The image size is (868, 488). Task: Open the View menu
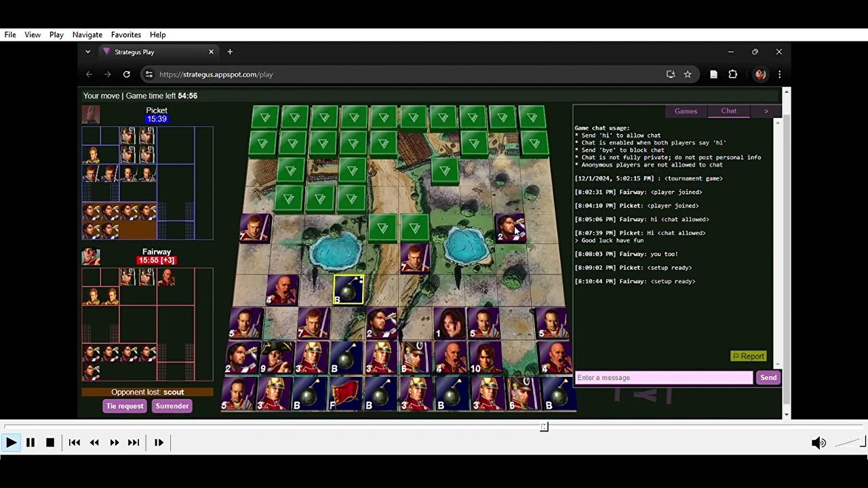click(33, 35)
